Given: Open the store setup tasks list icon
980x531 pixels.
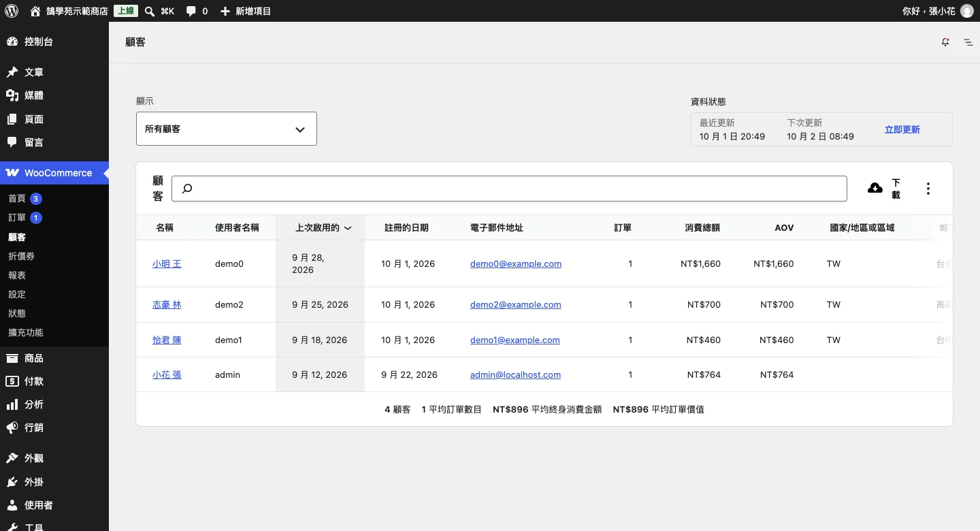Looking at the screenshot, I should click(x=968, y=42).
